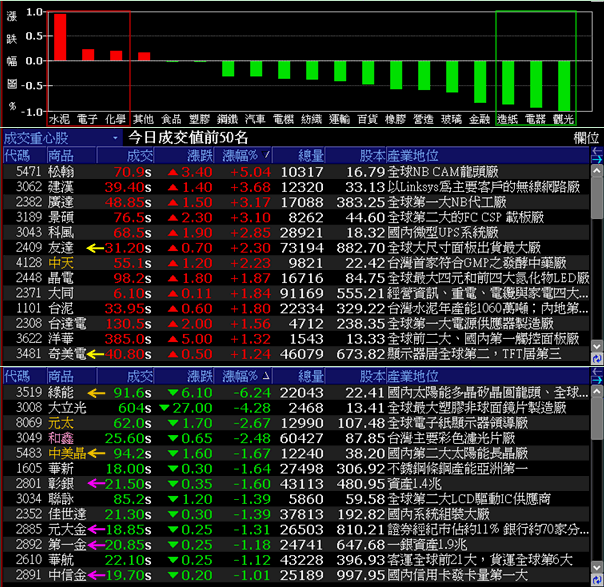Screen dimensions: 604x587
Task: Click the gainers table vertical scrollbar thumb
Action: [596, 197]
